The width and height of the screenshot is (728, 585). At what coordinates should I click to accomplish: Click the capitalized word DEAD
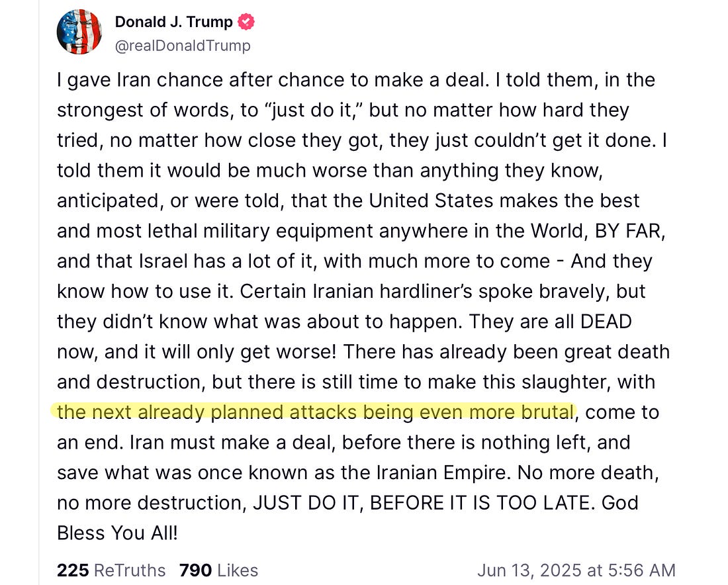click(x=605, y=322)
